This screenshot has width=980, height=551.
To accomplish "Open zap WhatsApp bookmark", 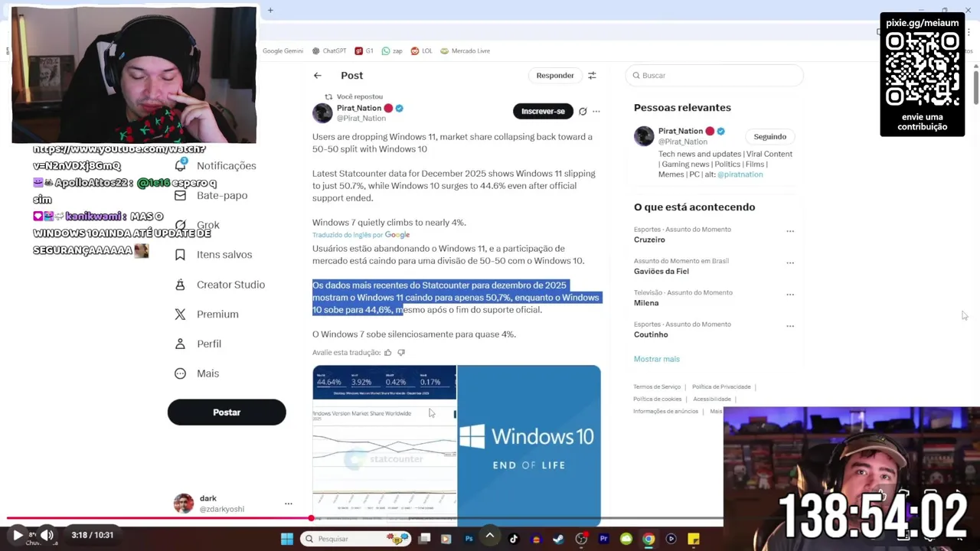I will pos(392,51).
